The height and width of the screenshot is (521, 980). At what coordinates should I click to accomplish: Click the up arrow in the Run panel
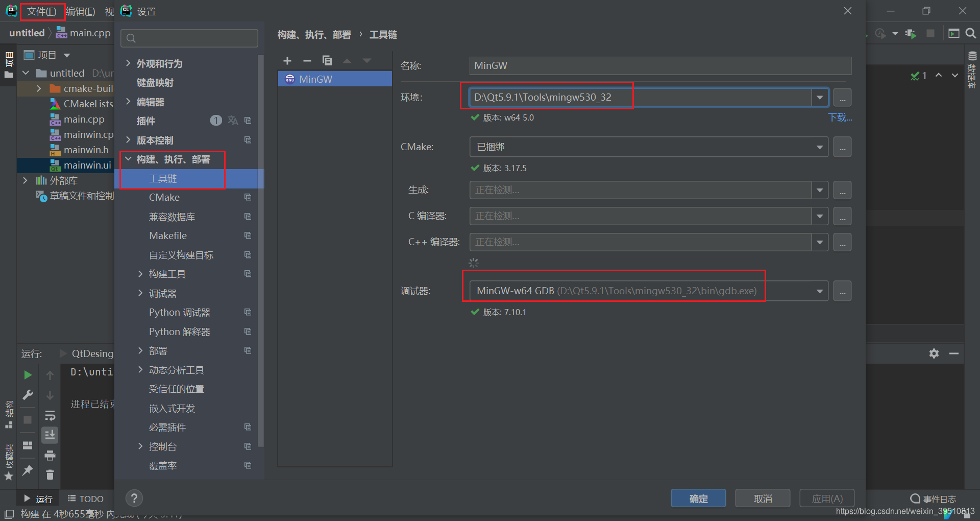tap(50, 375)
